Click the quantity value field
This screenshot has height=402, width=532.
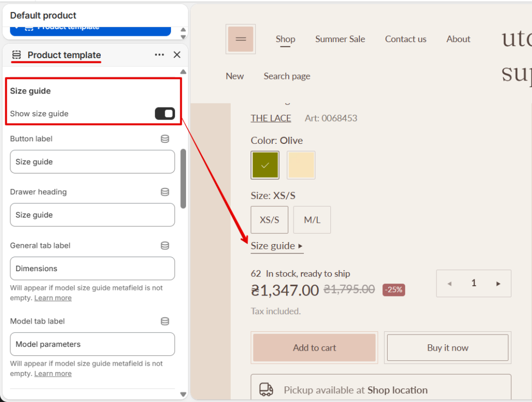click(x=474, y=283)
